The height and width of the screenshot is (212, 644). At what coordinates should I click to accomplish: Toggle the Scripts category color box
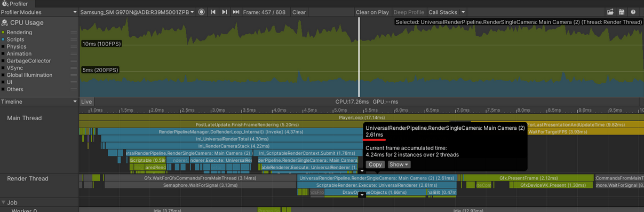coord(3,40)
